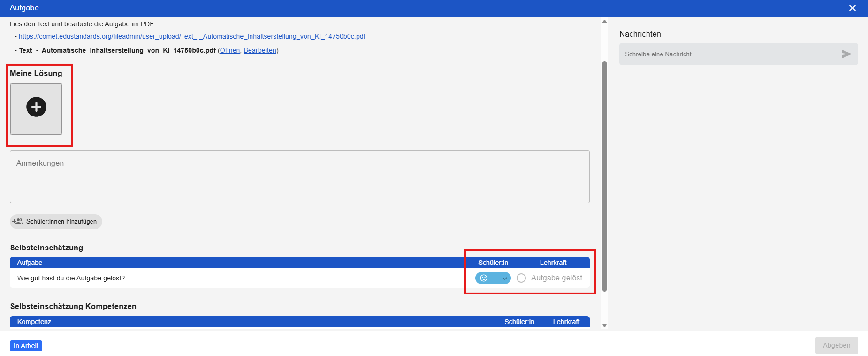Open the smiley self-assessment dropdown
Screen dimensions: 868x356
[x=493, y=278]
